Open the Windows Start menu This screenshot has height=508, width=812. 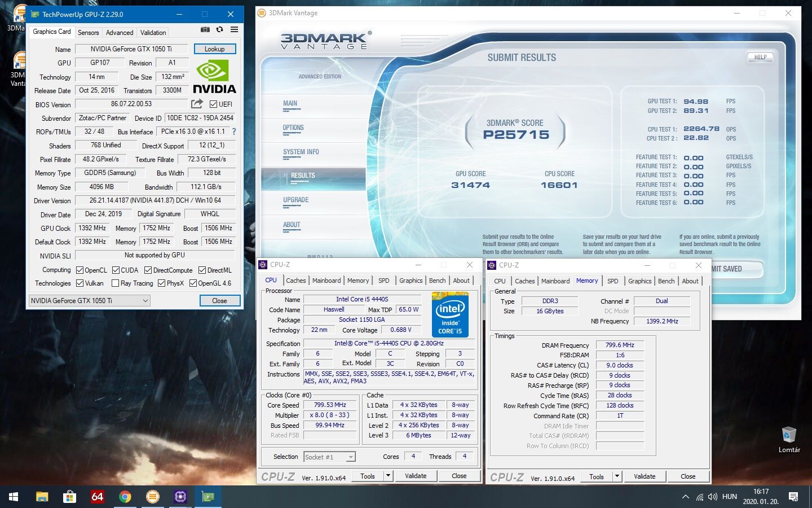point(14,497)
